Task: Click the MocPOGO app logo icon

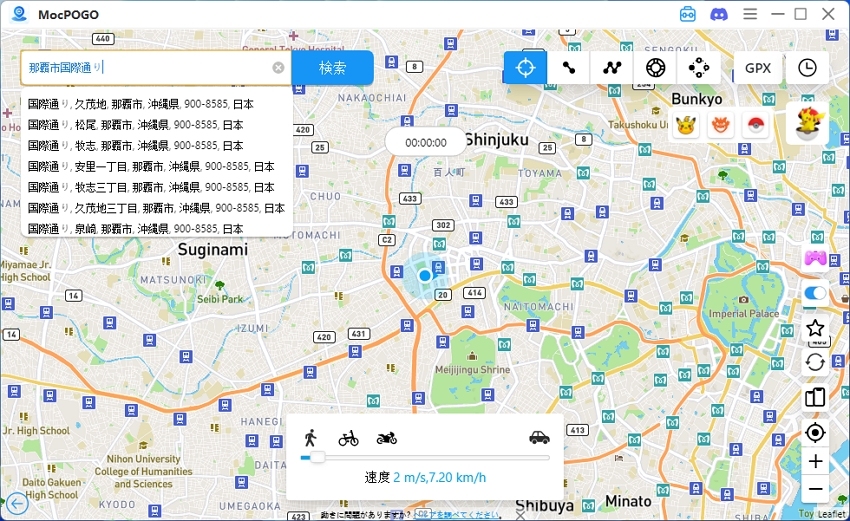Action: click(x=20, y=14)
